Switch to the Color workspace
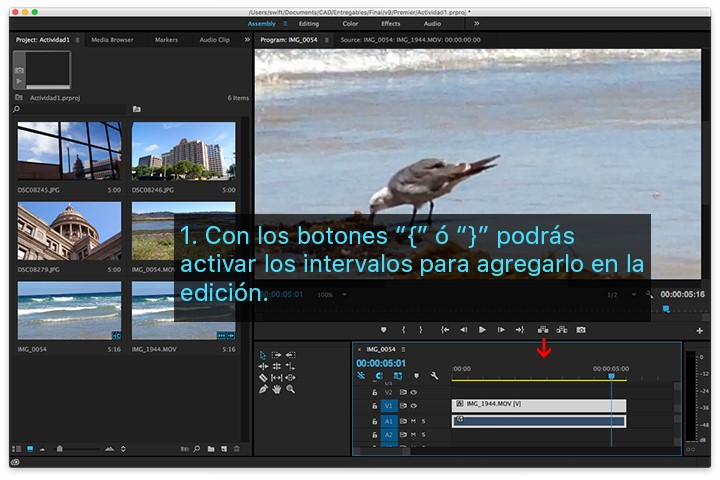Image resolution: width=720 pixels, height=480 pixels. coord(350,23)
